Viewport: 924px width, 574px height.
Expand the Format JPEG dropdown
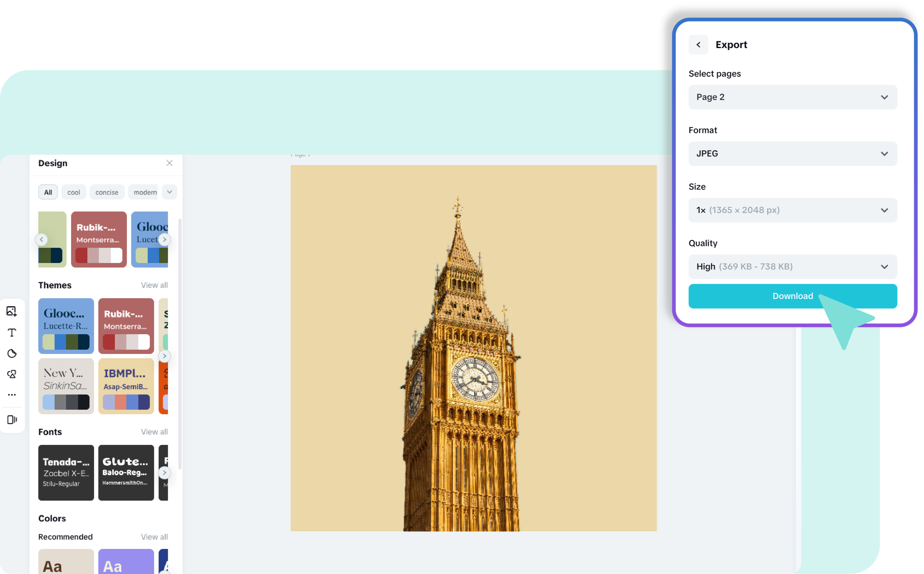[793, 154]
